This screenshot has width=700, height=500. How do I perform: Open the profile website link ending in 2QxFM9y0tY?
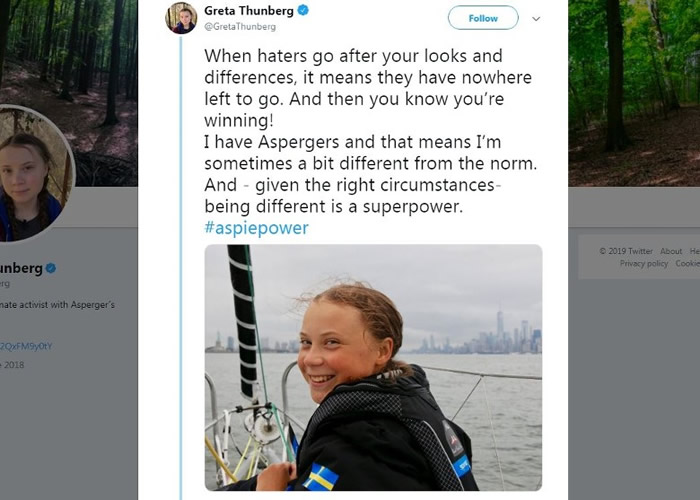(x=26, y=346)
